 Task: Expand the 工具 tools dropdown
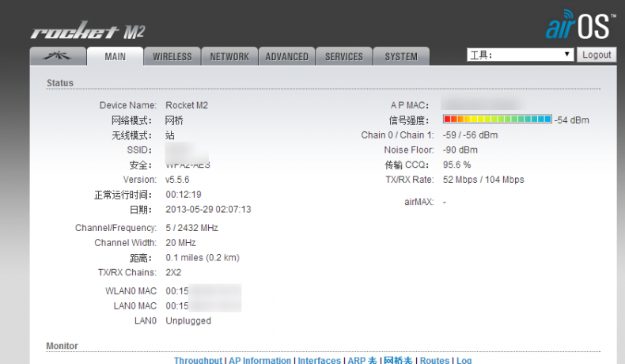pyautogui.click(x=520, y=55)
